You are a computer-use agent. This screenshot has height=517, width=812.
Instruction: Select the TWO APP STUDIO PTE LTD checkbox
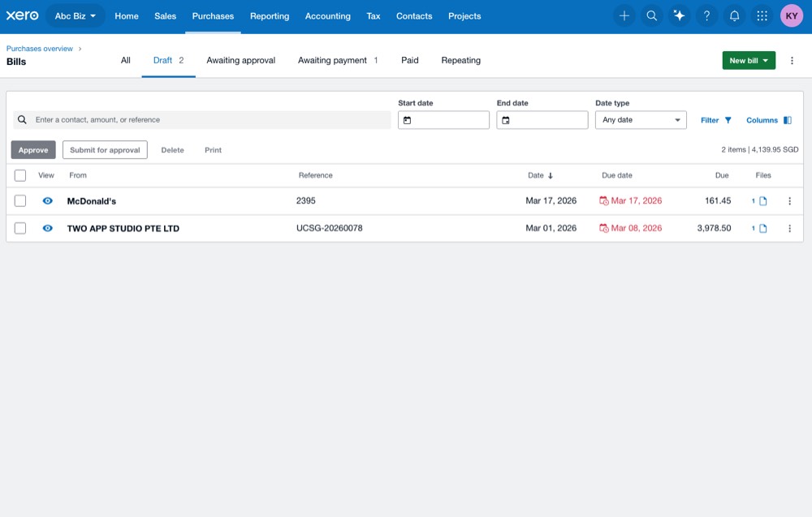coord(20,228)
